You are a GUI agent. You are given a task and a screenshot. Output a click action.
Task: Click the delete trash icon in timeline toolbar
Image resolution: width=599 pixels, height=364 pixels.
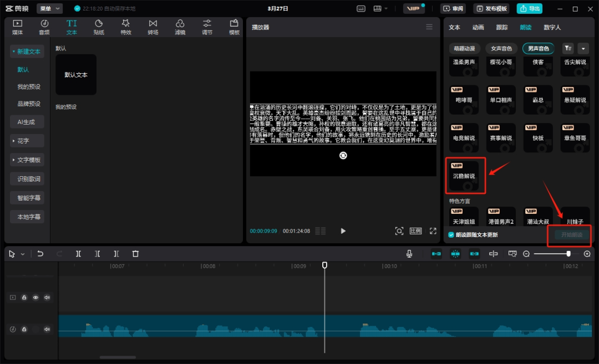coord(135,254)
